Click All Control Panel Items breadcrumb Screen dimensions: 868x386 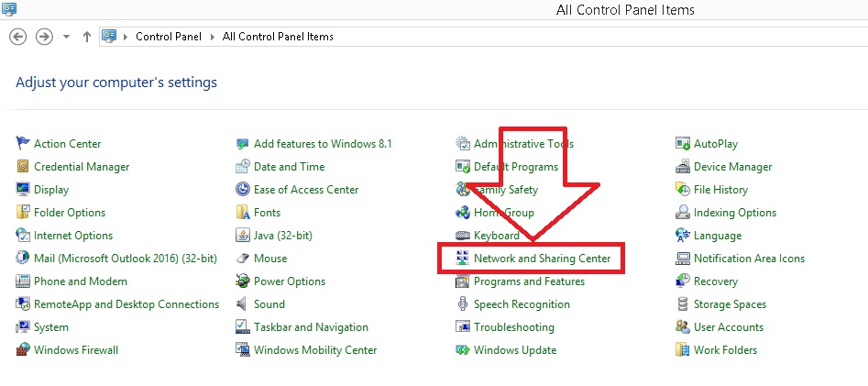click(x=278, y=37)
